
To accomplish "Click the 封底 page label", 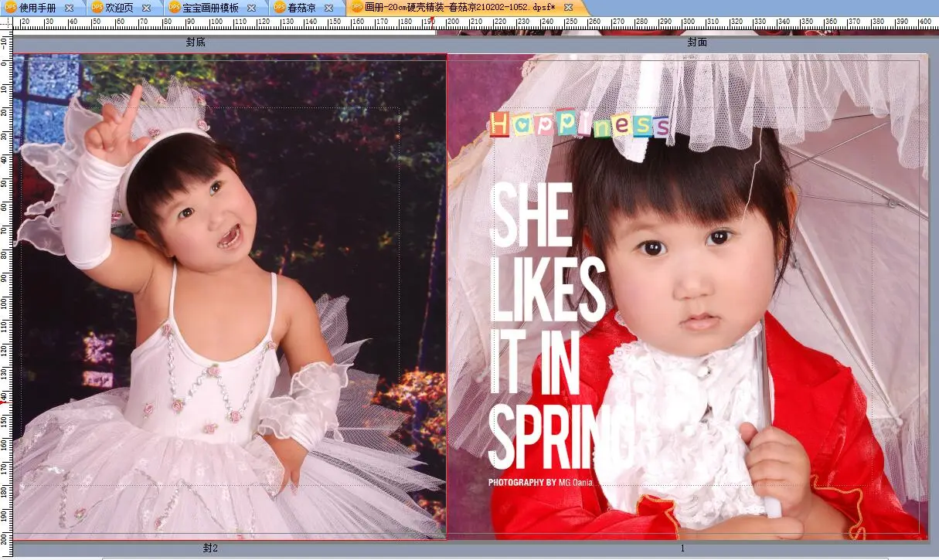I will (x=196, y=42).
